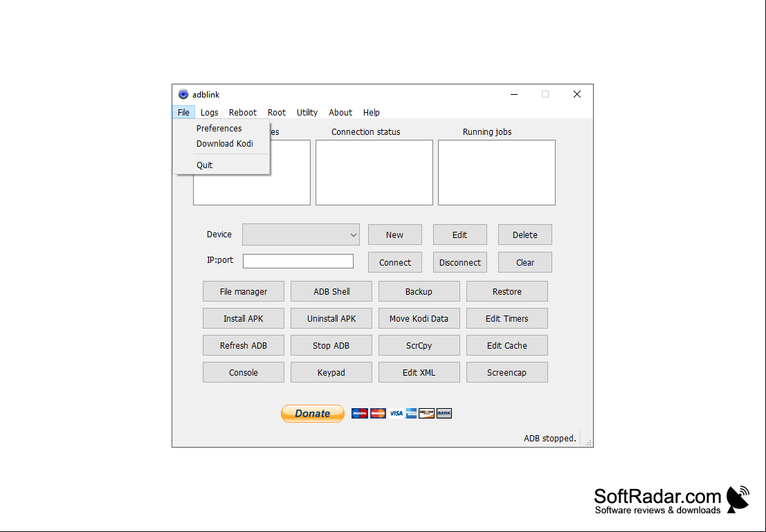The width and height of the screenshot is (766, 532).
Task: Click the Edit device button
Action: (459, 235)
